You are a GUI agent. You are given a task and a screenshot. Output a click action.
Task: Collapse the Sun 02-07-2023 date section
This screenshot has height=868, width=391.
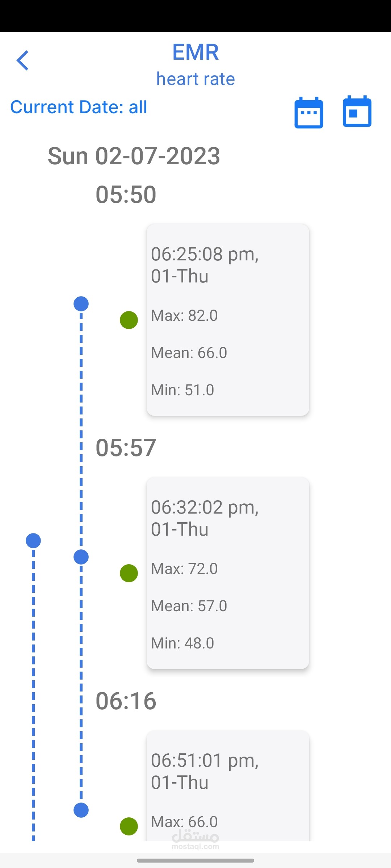click(x=134, y=156)
